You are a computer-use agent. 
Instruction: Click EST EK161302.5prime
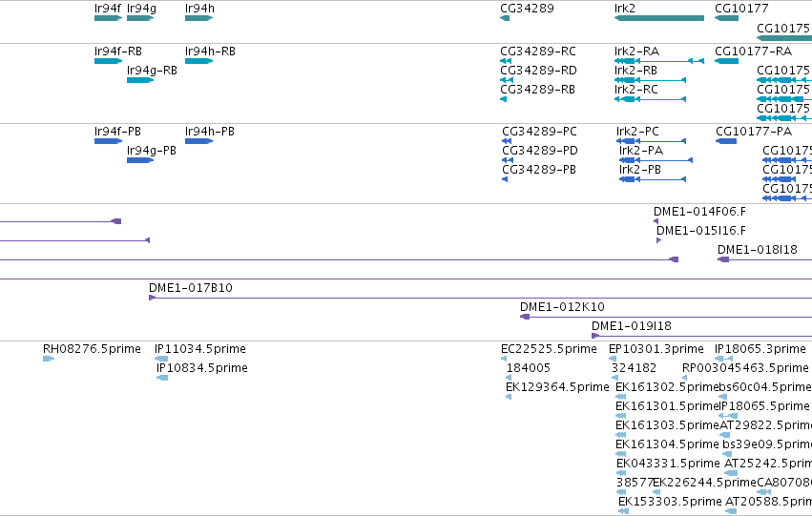point(620,398)
